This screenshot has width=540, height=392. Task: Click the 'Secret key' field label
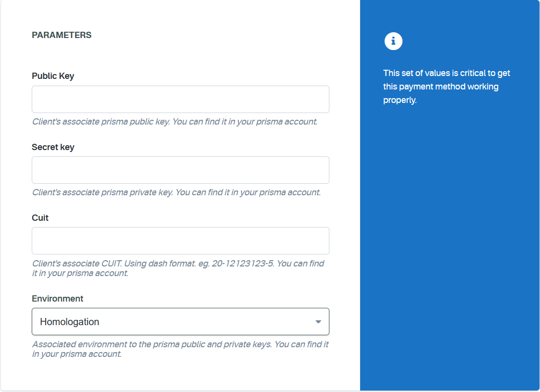pos(53,147)
